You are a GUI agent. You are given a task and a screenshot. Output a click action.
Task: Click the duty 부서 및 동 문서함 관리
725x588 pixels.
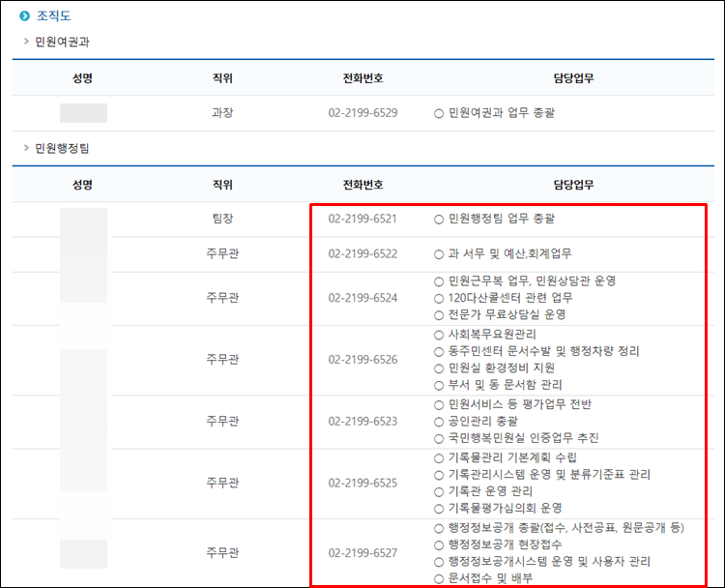pyautogui.click(x=506, y=385)
